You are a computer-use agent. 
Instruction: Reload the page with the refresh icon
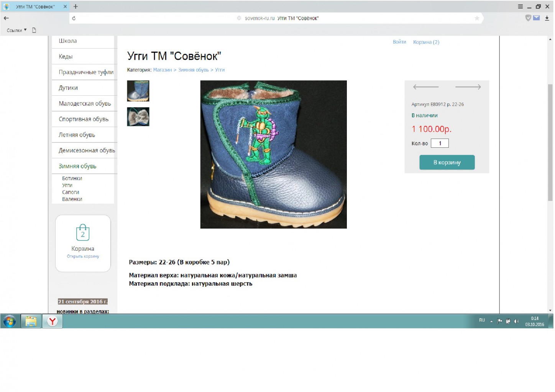[x=74, y=18]
